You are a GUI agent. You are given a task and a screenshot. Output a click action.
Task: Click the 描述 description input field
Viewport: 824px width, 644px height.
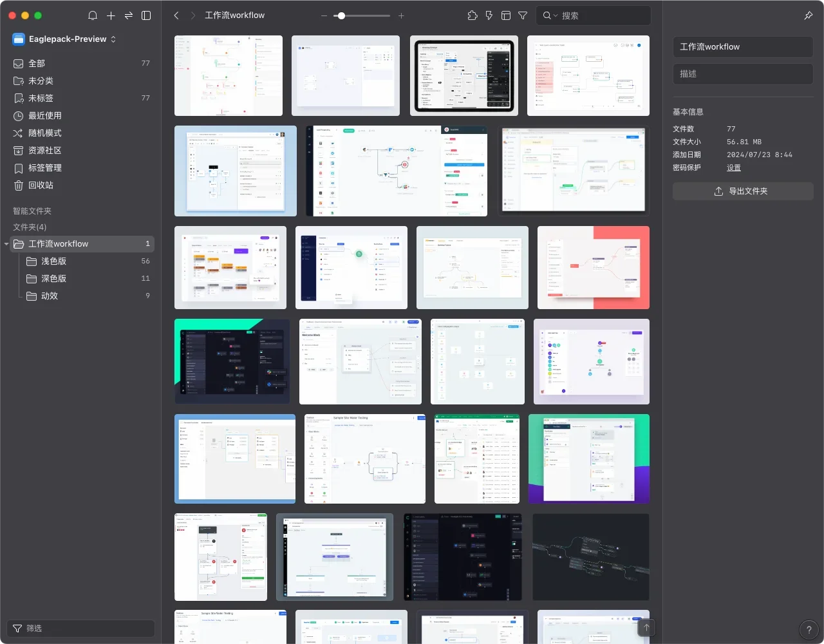pyautogui.click(x=743, y=74)
